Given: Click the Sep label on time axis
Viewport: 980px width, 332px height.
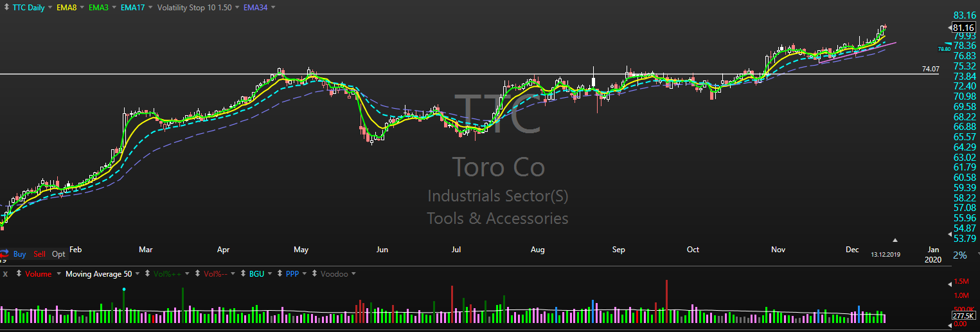Looking at the screenshot, I should coord(619,250).
